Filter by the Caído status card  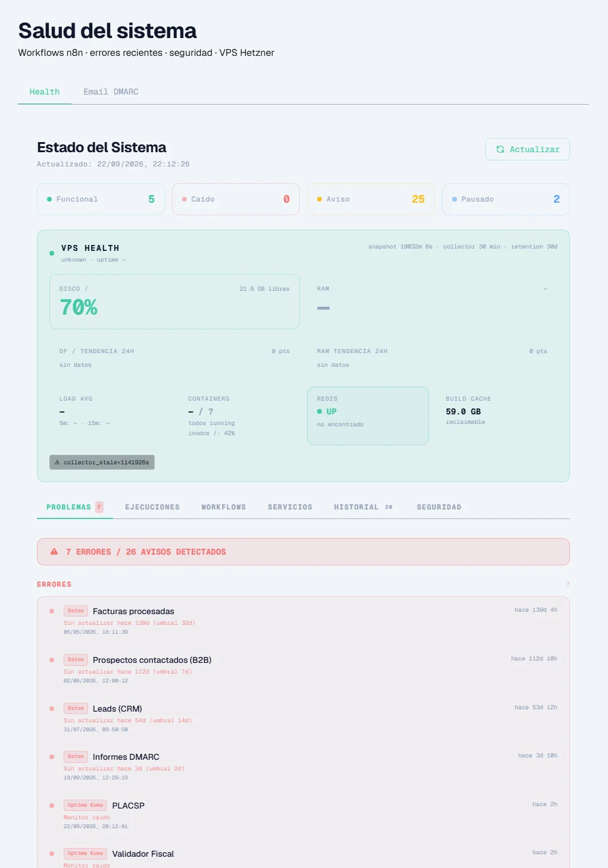[236, 199]
